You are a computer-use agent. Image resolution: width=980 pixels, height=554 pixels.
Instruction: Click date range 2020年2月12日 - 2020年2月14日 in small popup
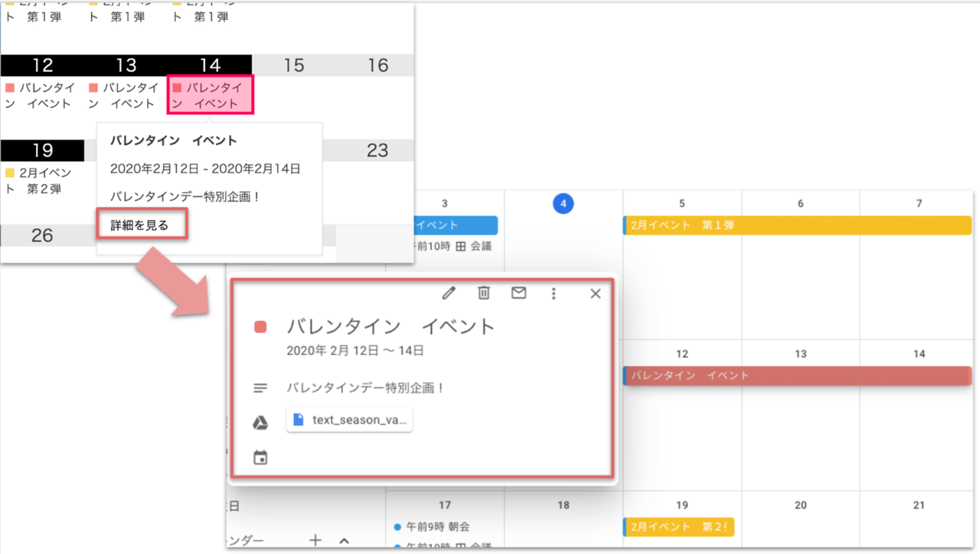[x=205, y=169]
